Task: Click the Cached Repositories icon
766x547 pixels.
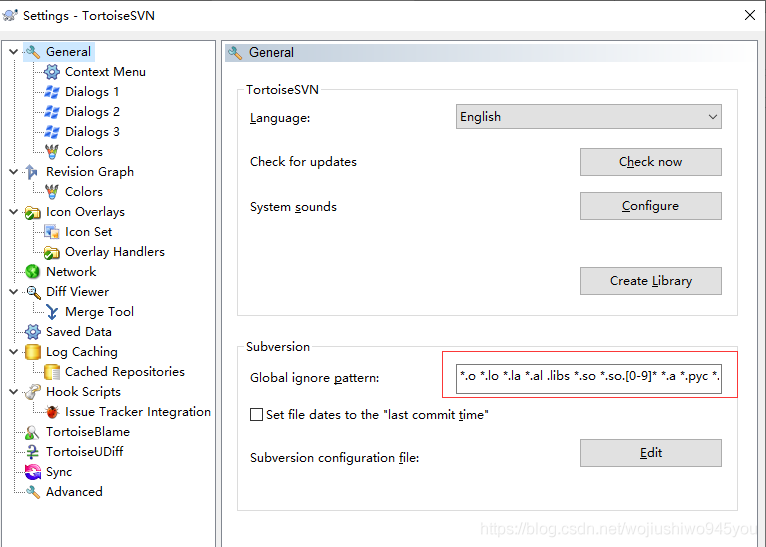Action: tap(52, 372)
